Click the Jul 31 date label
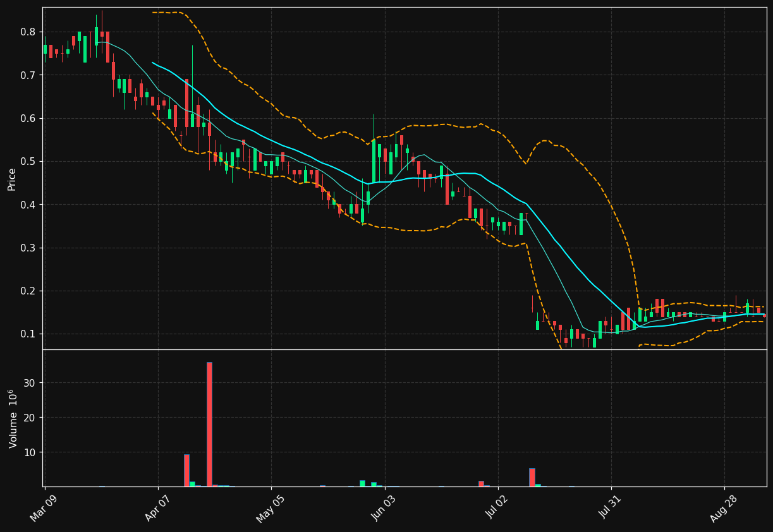 click(611, 507)
